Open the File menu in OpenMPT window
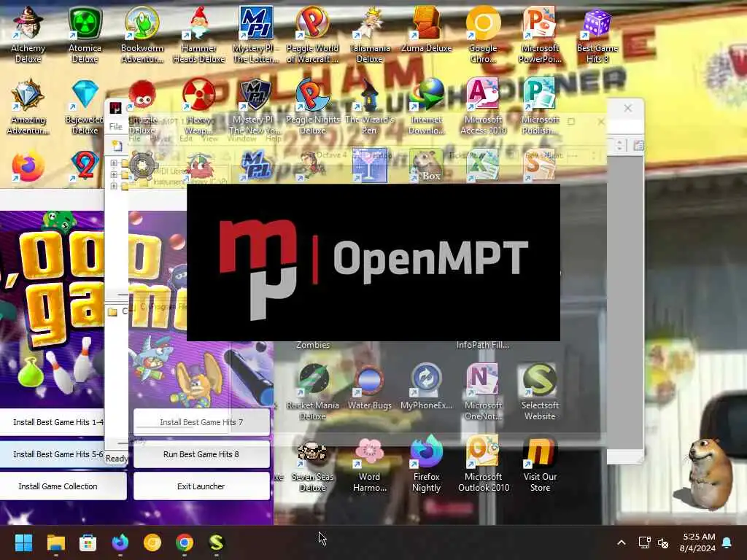Viewport: 747px width, 560px height. point(116,127)
